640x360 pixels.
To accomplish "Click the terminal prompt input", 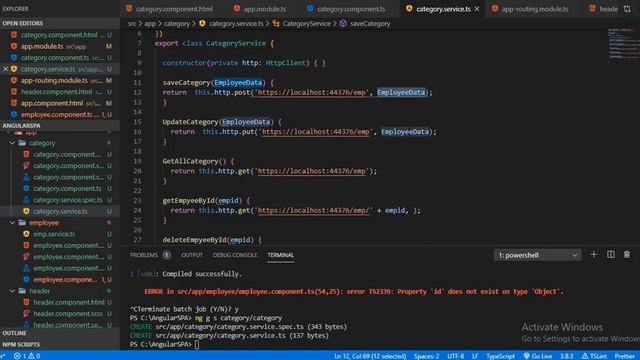I will [197, 344].
